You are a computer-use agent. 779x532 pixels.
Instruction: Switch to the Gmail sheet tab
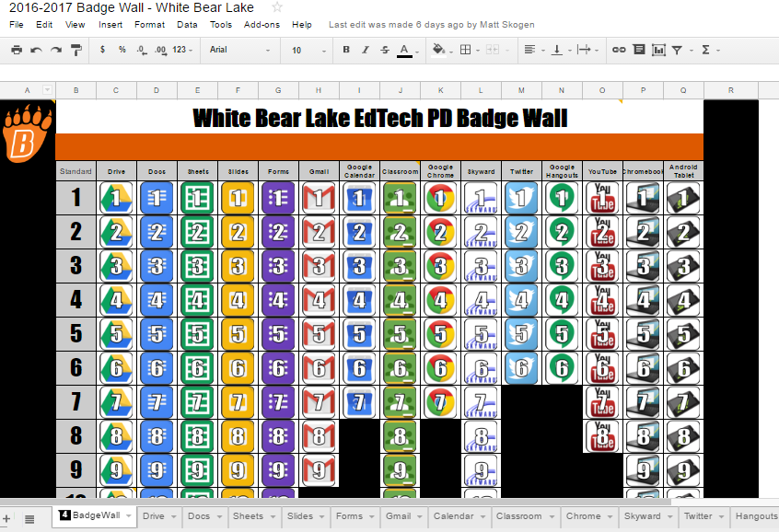[399, 516]
